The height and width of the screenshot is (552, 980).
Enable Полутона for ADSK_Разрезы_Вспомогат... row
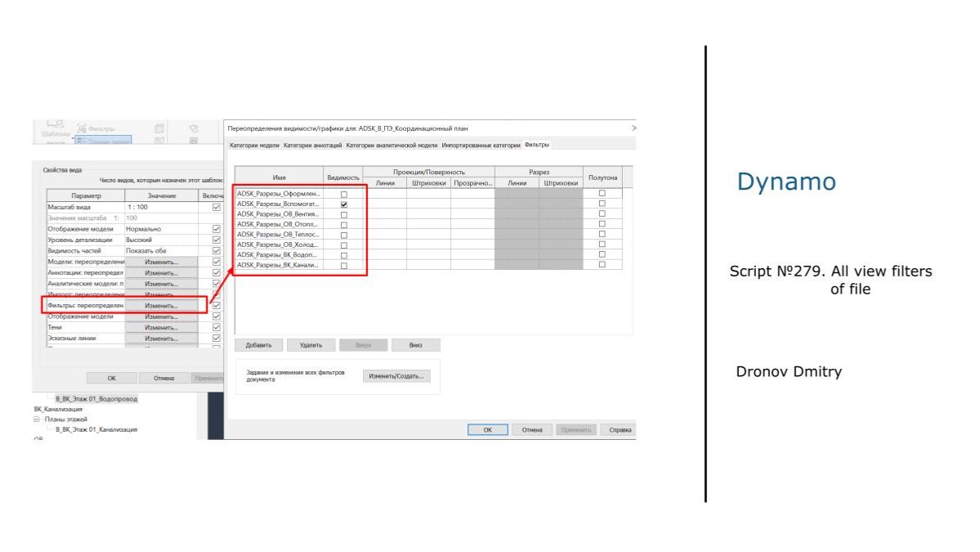(x=602, y=203)
